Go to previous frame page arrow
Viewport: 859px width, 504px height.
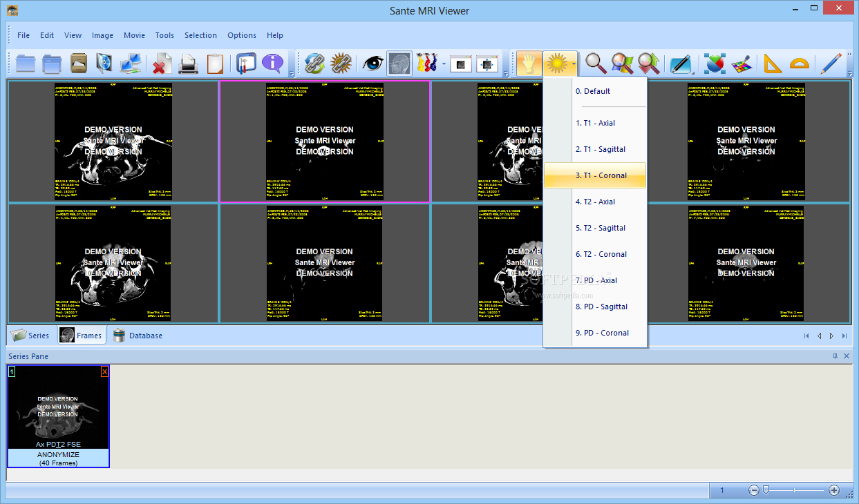[819, 336]
